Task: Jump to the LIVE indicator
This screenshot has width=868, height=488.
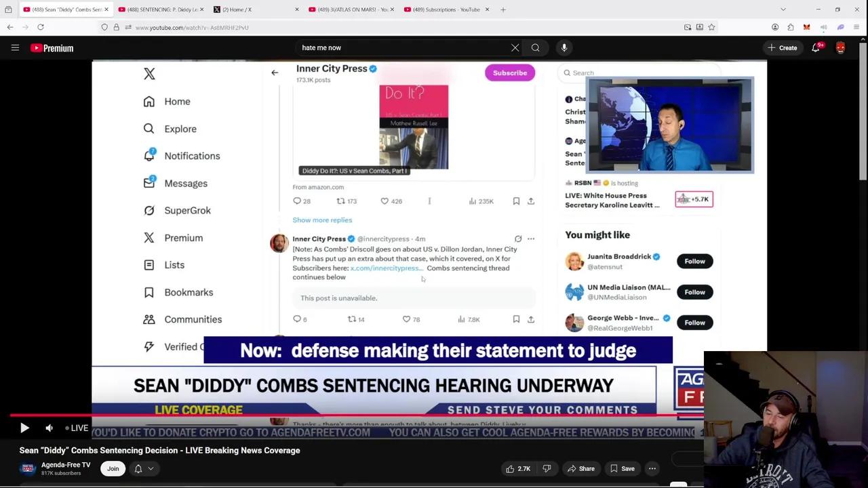Action: coord(77,428)
